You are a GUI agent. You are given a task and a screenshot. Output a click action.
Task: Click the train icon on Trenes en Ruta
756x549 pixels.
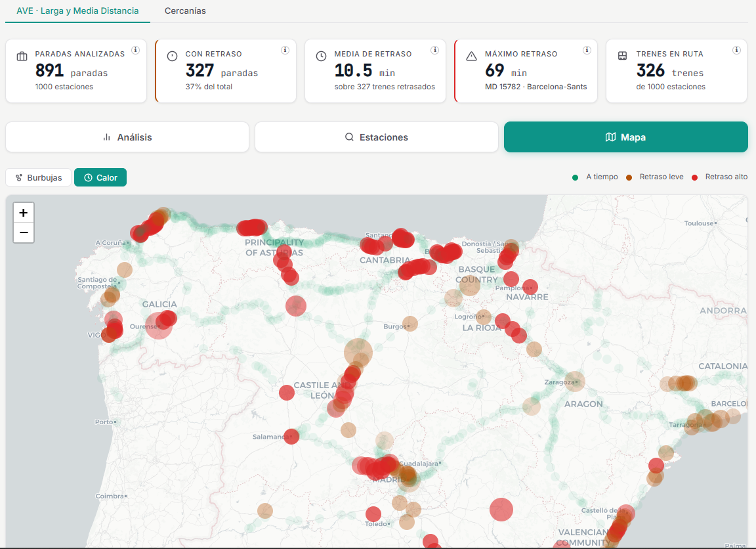[623, 56]
